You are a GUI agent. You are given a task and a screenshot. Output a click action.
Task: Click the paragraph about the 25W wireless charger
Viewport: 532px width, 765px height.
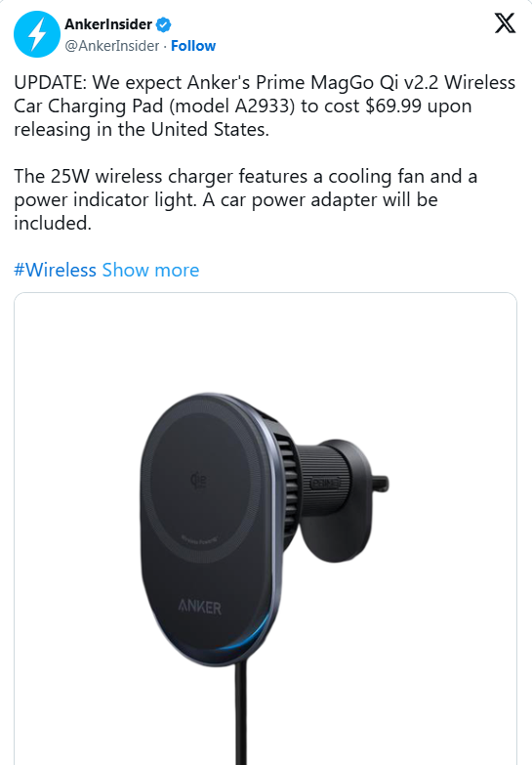pos(245,199)
